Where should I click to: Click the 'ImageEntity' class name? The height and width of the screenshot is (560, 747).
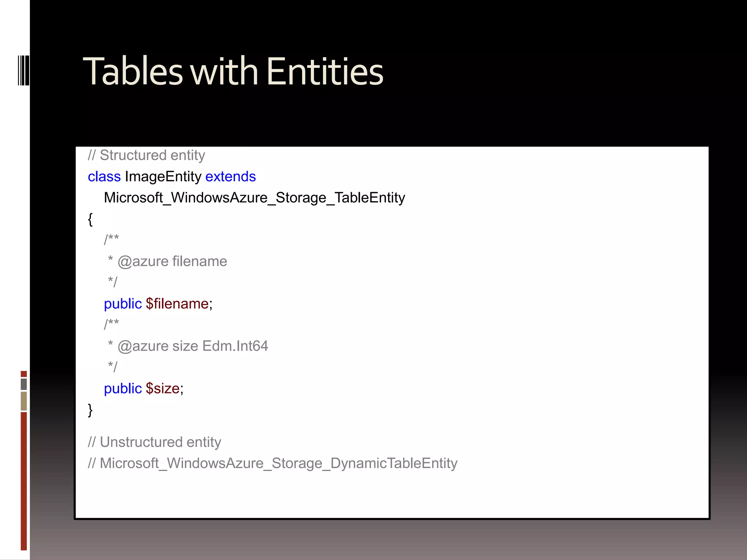(163, 176)
